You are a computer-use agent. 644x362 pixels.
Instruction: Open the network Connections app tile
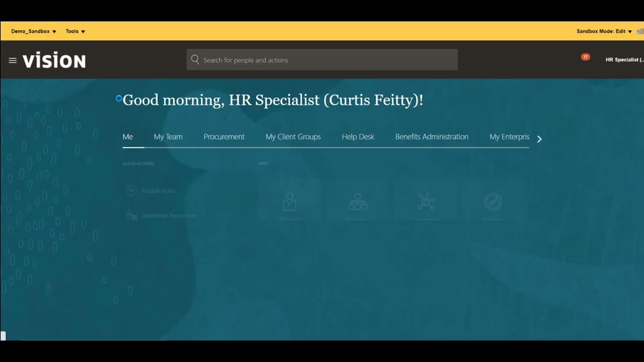click(426, 202)
